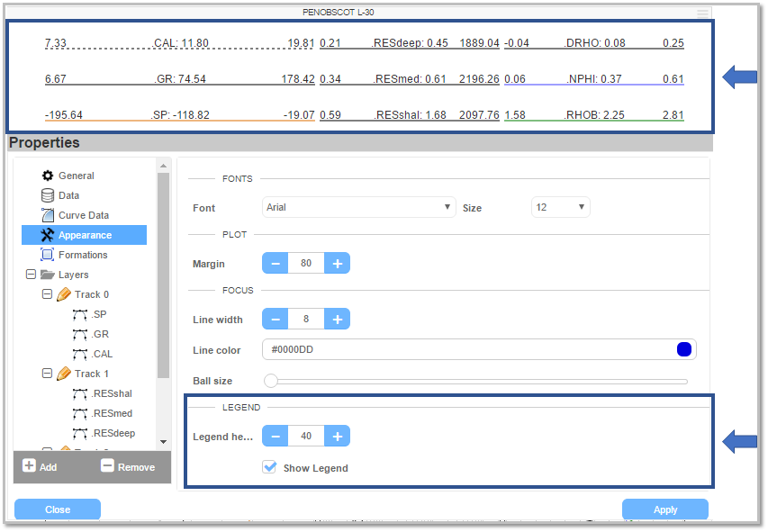
Task: Open the menu icon in PENOBSCOT title bar
Action: point(702,13)
